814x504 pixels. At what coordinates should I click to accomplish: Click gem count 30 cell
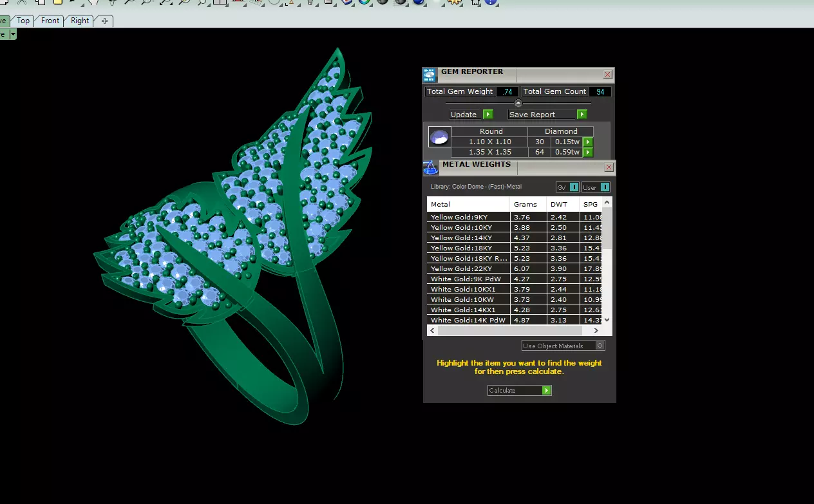[539, 142]
